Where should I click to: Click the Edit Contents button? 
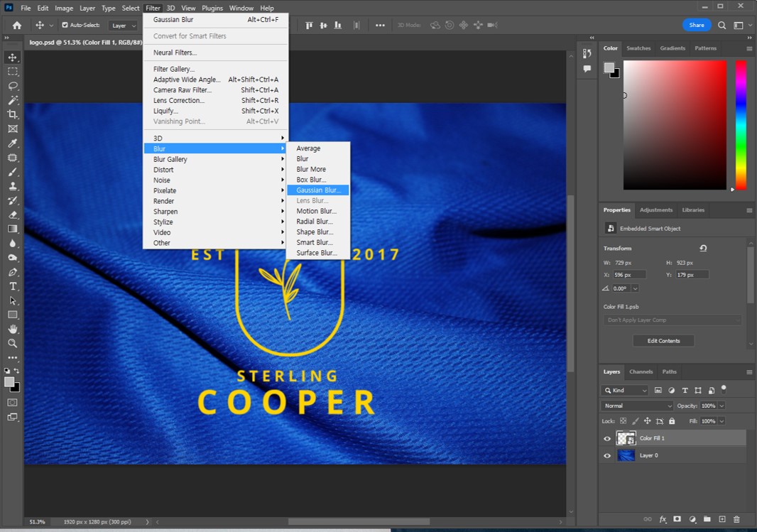pyautogui.click(x=663, y=341)
